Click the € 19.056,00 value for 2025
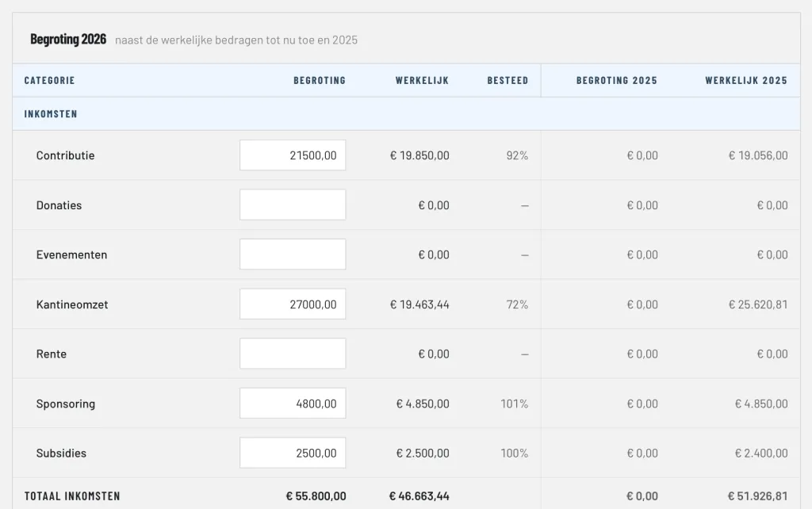The height and width of the screenshot is (509, 812). [758, 155]
